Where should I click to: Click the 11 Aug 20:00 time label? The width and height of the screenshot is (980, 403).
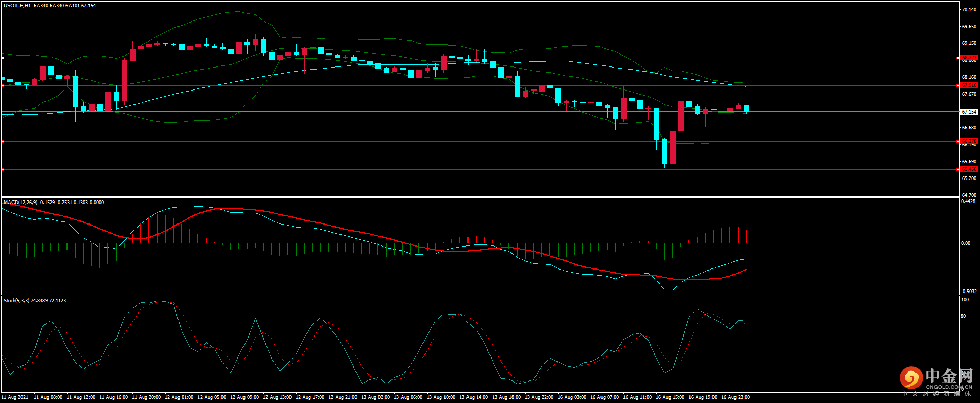(x=146, y=397)
